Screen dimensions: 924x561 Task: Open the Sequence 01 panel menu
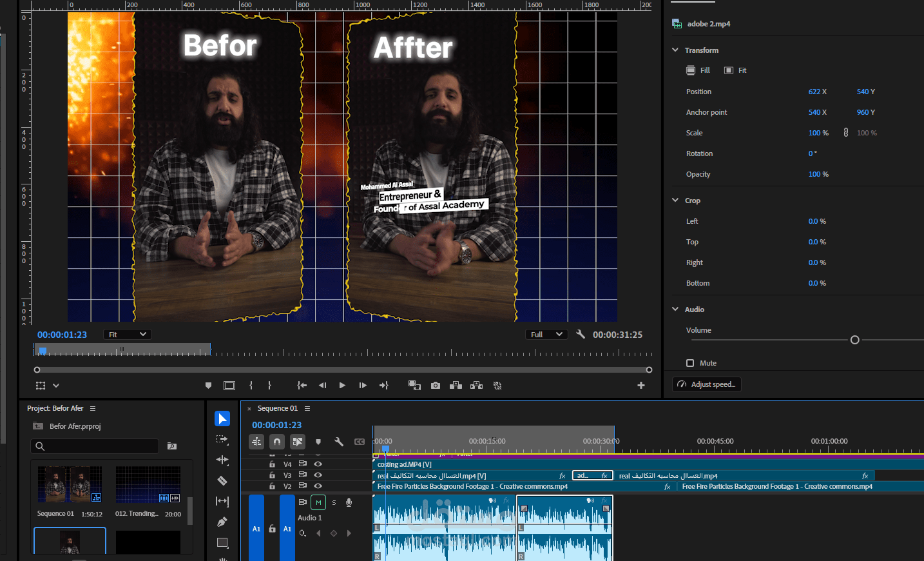point(307,408)
